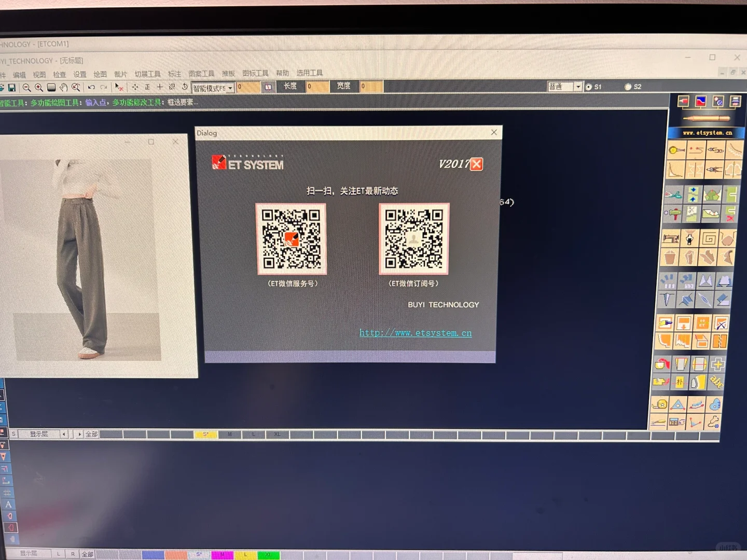Select the S1 radio button

pos(589,87)
